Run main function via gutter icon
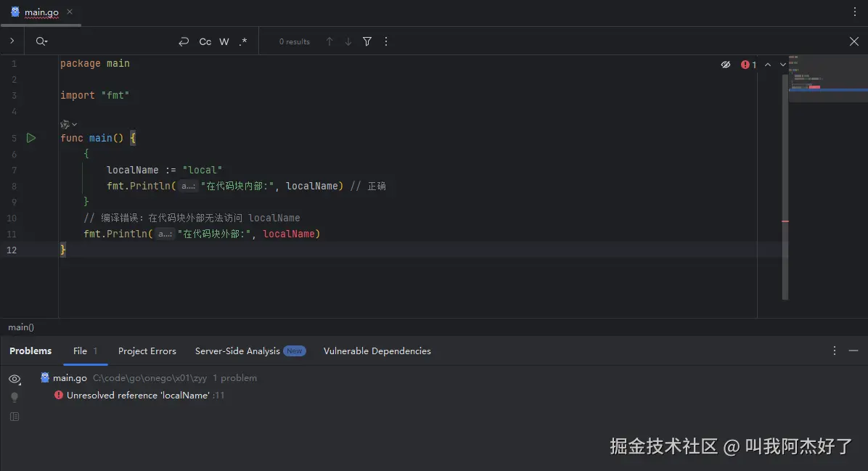The width and height of the screenshot is (868, 471). [x=31, y=138]
